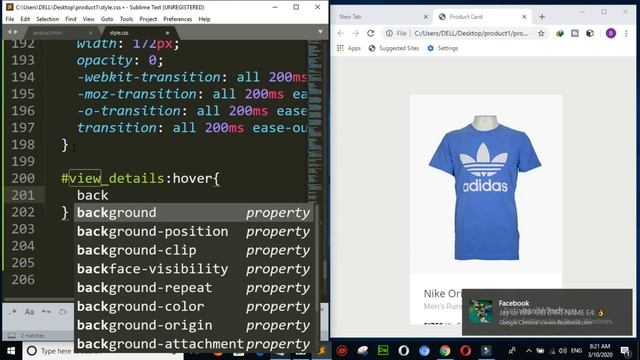
Task: Go back in Chrome
Action: [x=340, y=33]
